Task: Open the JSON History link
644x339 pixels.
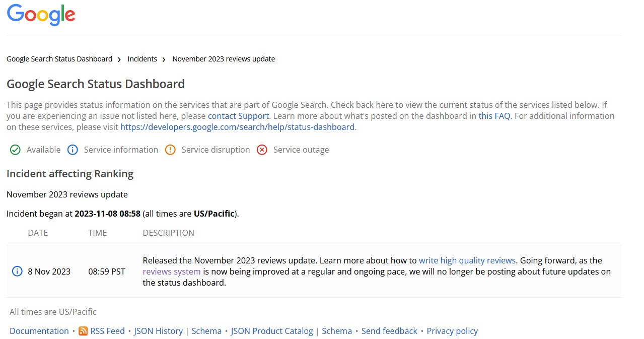Action: 158,331
